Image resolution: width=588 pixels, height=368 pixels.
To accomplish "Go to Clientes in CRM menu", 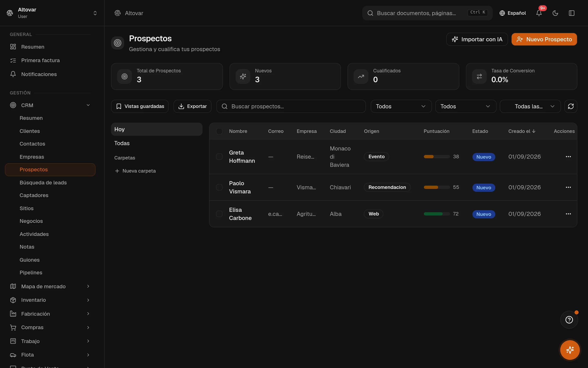I will coord(50,131).
